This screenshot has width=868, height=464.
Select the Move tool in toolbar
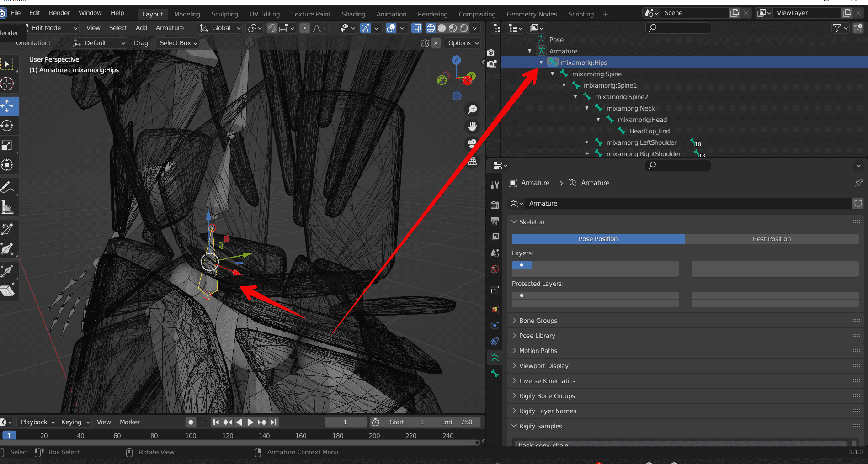tap(8, 106)
